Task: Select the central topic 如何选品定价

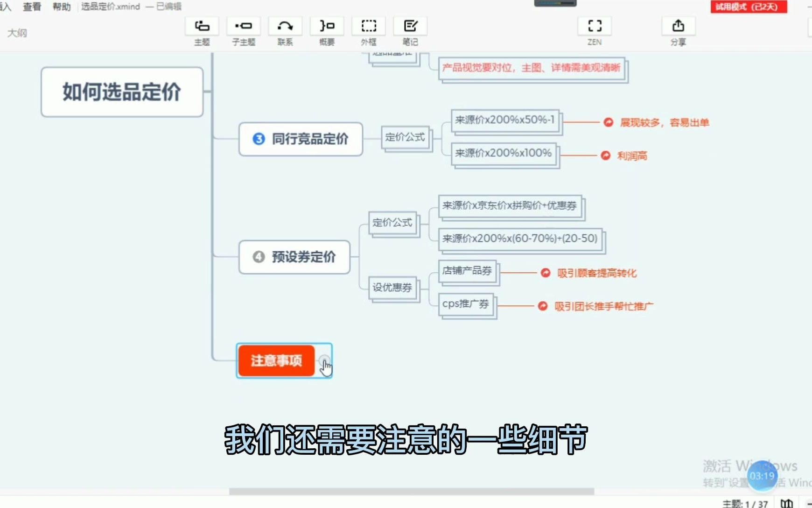Action: coord(122,92)
